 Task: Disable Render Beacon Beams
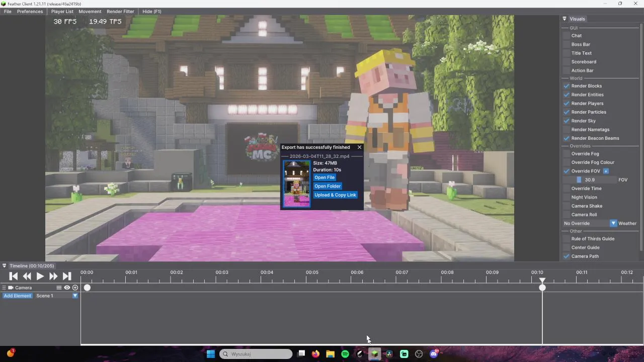click(x=567, y=138)
